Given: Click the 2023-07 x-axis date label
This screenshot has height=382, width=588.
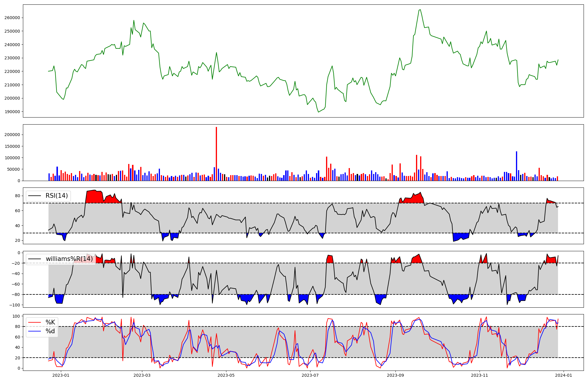Looking at the screenshot, I should coord(310,375).
